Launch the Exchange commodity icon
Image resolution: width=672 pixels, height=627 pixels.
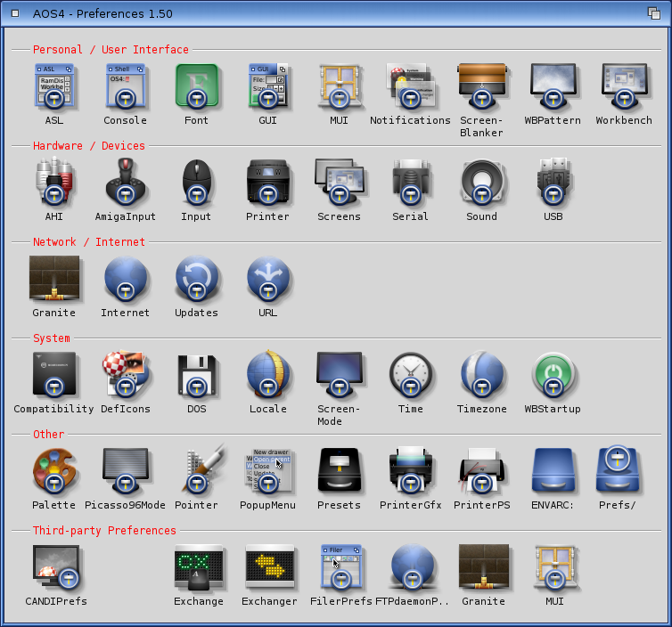click(x=199, y=567)
